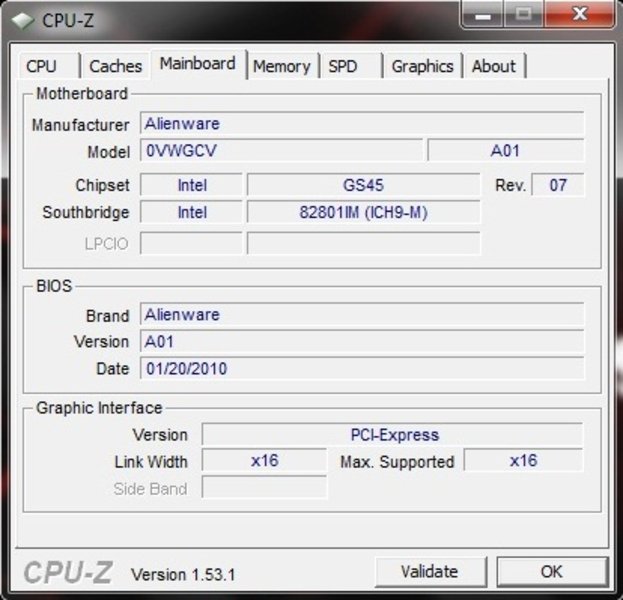Click the BIOS group label

54,286
